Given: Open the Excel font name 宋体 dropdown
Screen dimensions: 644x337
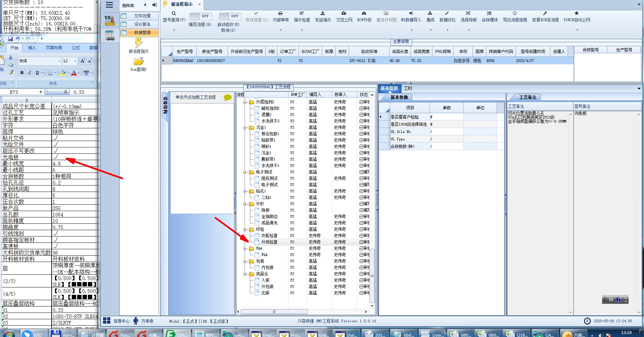Looking at the screenshot, I should click(x=59, y=61).
